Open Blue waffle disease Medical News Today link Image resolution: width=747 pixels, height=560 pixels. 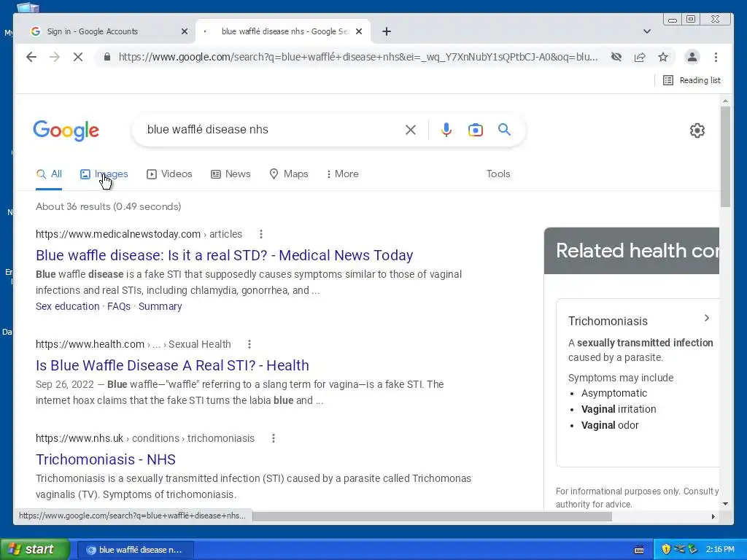[x=225, y=256]
